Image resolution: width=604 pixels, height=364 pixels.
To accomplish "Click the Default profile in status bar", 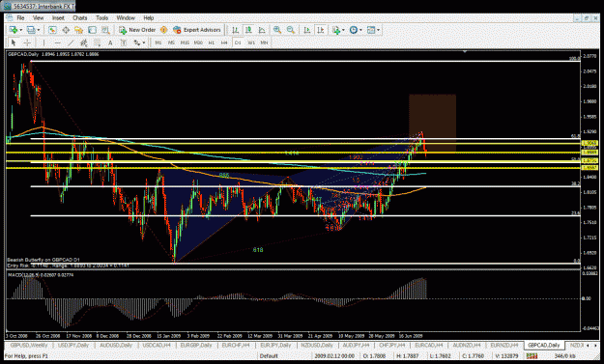I will (269, 356).
